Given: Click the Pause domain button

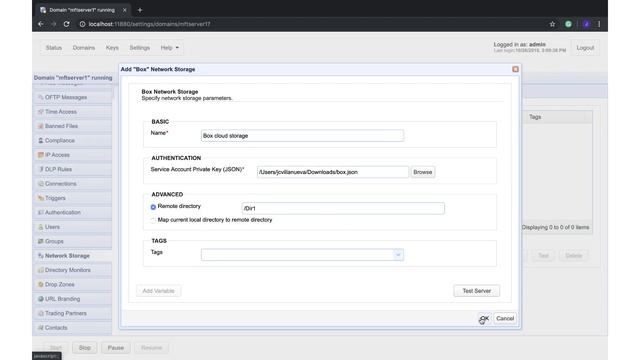Looking at the screenshot, I should [116, 348].
